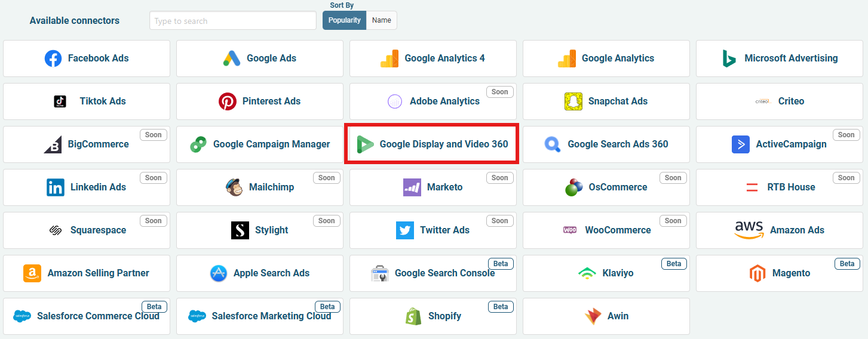Screen dimensions: 868x339
Task: Open Google Display and Video 360 connector
Action: pos(433,144)
